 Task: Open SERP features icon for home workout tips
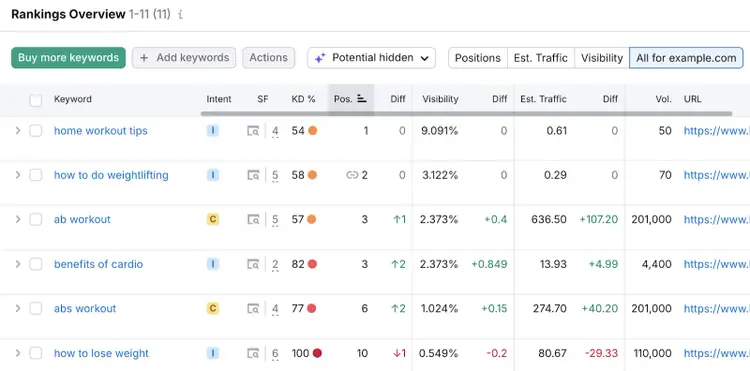tap(253, 131)
